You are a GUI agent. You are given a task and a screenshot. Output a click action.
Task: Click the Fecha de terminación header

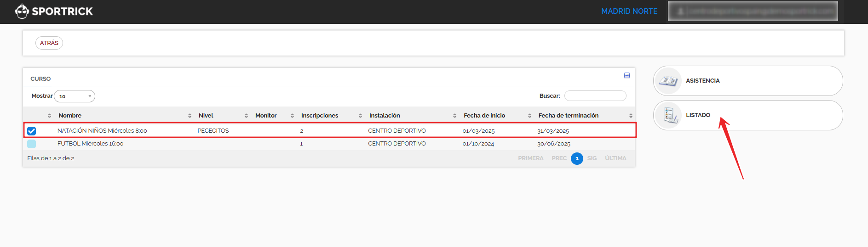569,116
